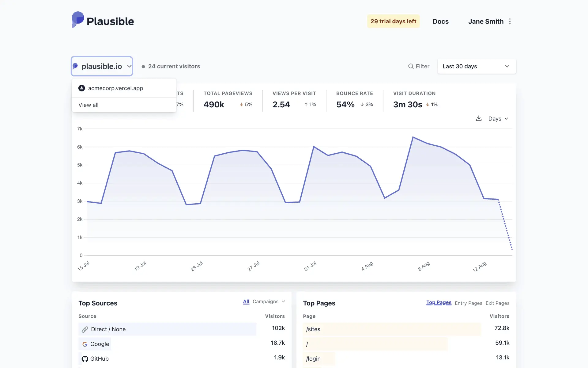Open the /sites page row

click(313, 329)
